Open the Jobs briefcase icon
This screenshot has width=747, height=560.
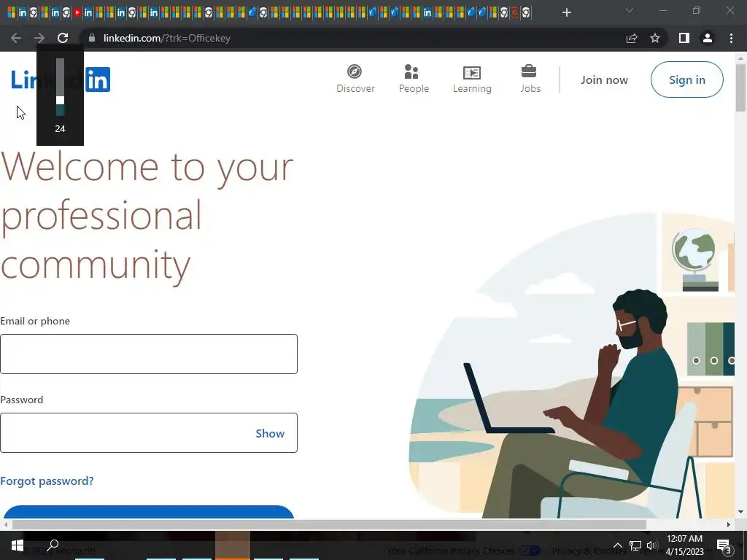[x=529, y=71]
